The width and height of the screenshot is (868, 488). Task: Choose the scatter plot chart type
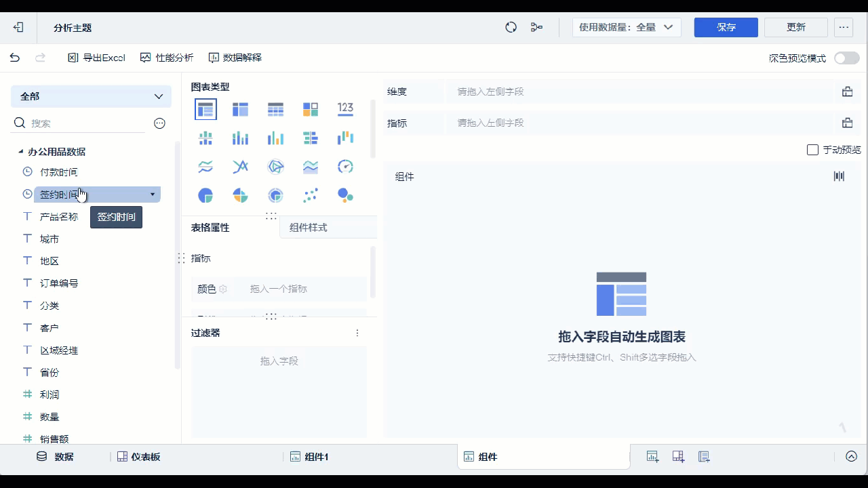click(311, 195)
